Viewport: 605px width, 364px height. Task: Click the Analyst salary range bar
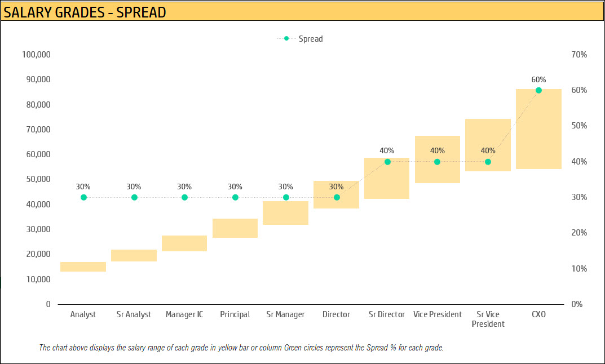pyautogui.click(x=83, y=267)
